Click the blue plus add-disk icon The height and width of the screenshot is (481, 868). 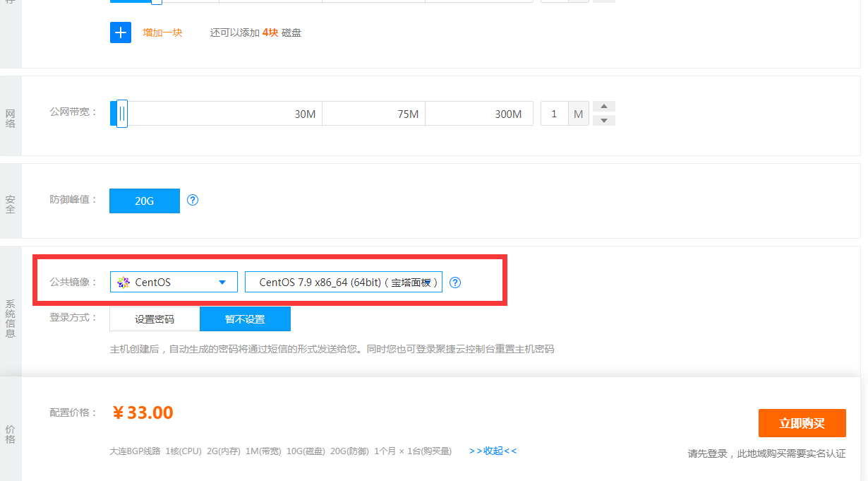(x=121, y=32)
